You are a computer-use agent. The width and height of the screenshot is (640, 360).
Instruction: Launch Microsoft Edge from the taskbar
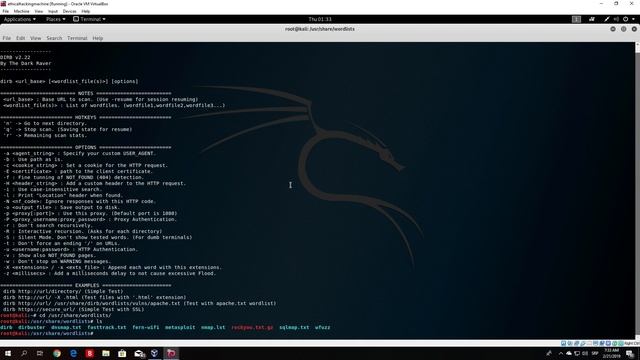coord(73,353)
